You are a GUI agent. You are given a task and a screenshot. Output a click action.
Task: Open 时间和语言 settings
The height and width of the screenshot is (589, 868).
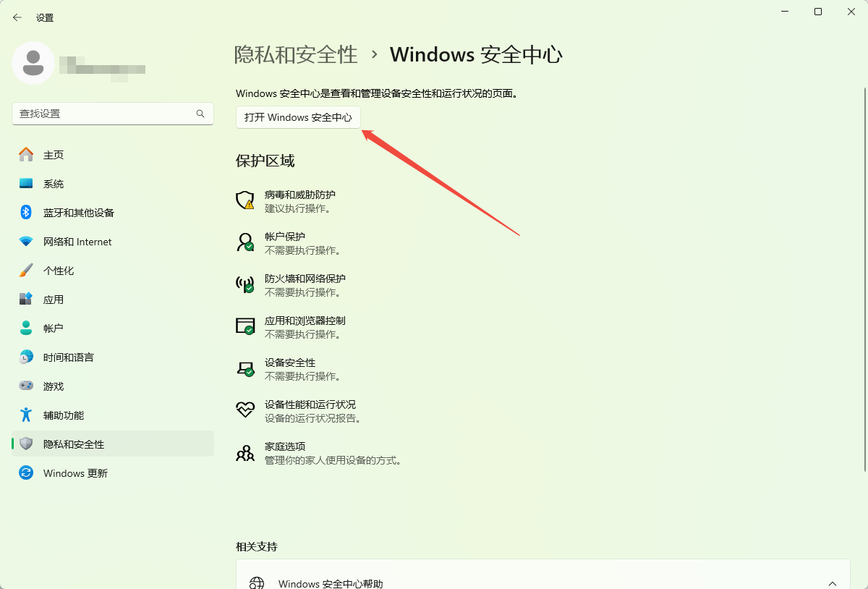(113, 357)
